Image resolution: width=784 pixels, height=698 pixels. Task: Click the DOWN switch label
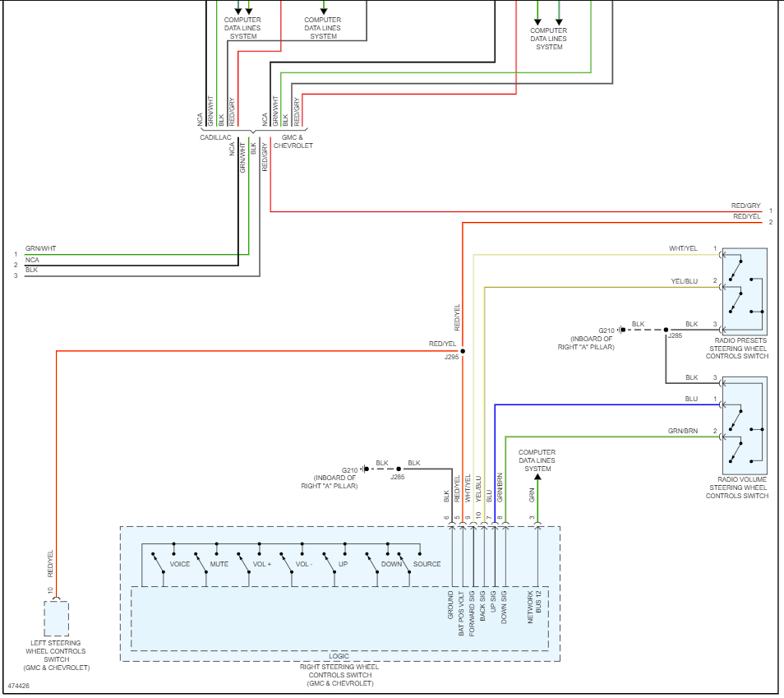tap(391, 564)
